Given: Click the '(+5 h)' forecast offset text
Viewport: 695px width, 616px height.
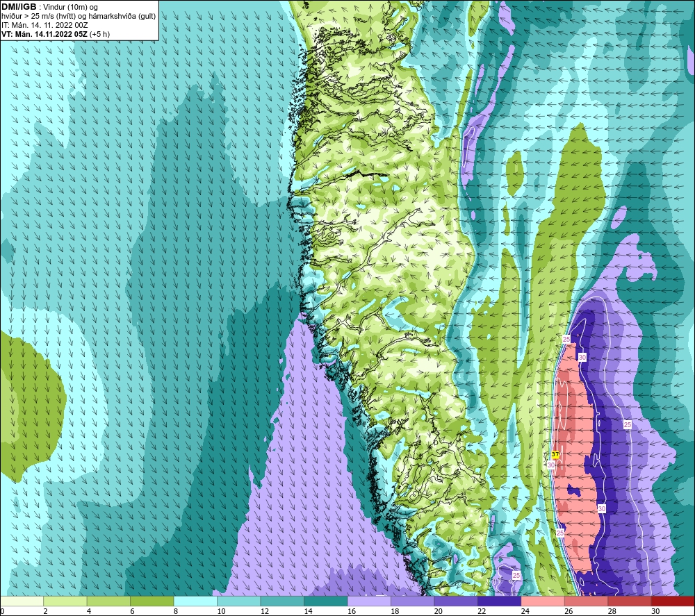Looking at the screenshot, I should tap(99, 34).
